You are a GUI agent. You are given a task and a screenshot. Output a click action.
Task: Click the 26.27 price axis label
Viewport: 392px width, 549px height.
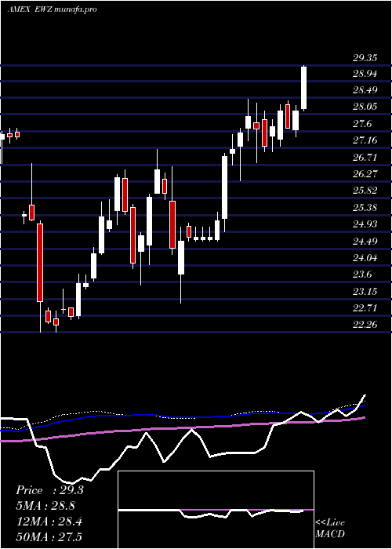(365, 174)
